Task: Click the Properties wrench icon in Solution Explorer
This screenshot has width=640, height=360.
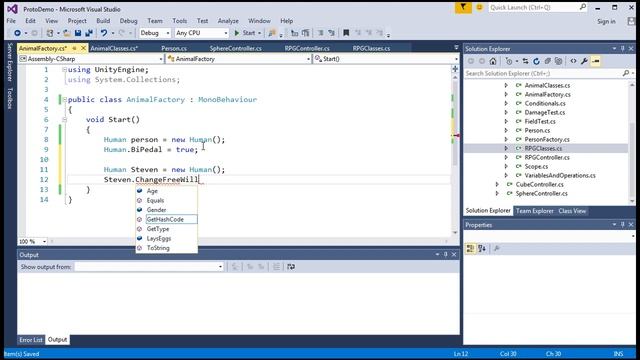Action: [584, 61]
